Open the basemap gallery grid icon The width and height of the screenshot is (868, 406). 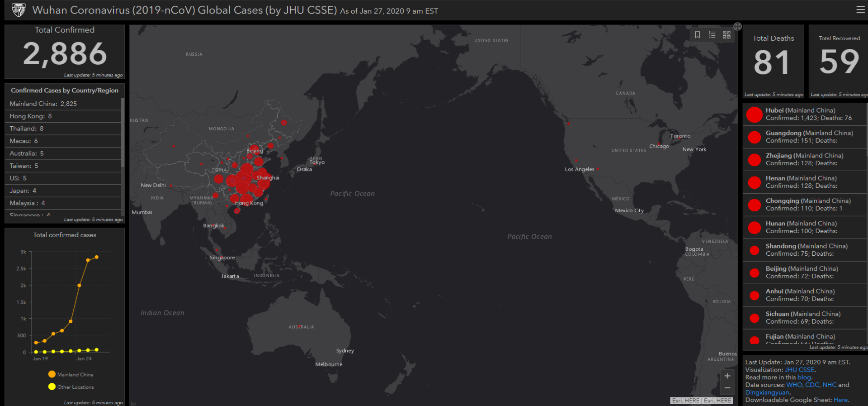click(x=726, y=35)
